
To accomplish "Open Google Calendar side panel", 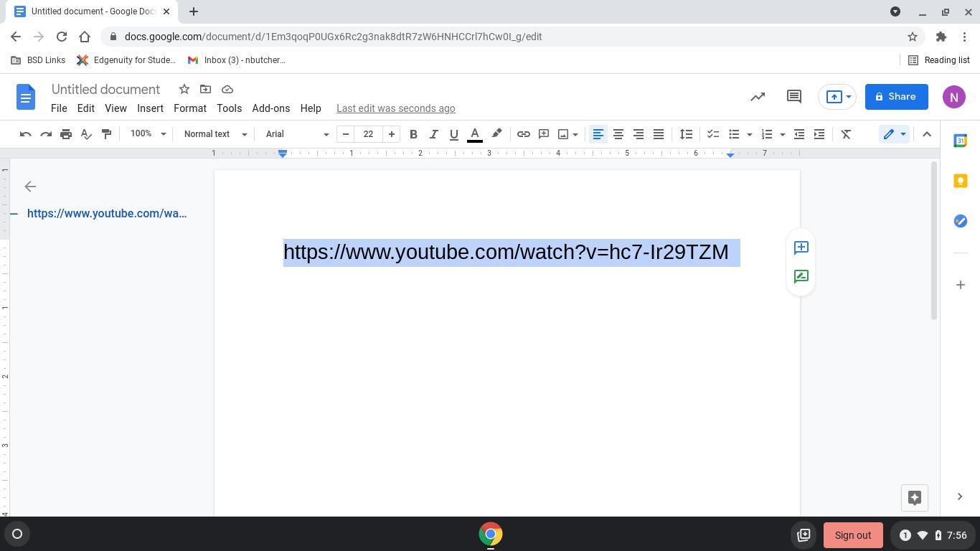I will click(960, 141).
